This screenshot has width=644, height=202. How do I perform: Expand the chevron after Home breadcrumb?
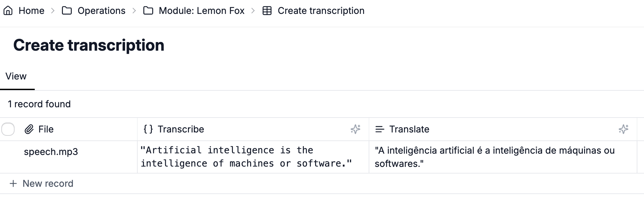53,11
